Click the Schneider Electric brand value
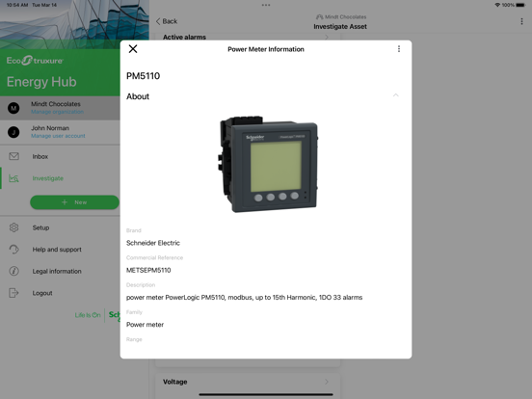The image size is (532, 399). (153, 243)
